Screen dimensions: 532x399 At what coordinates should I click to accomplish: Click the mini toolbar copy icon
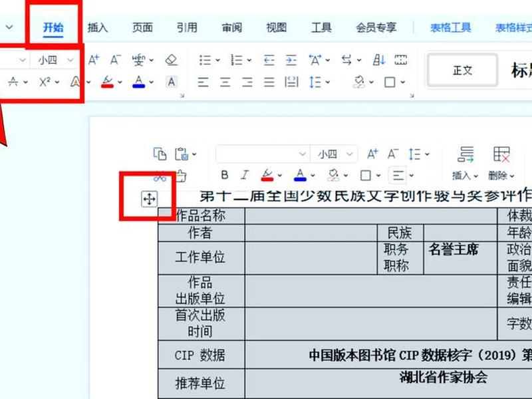coord(160,154)
